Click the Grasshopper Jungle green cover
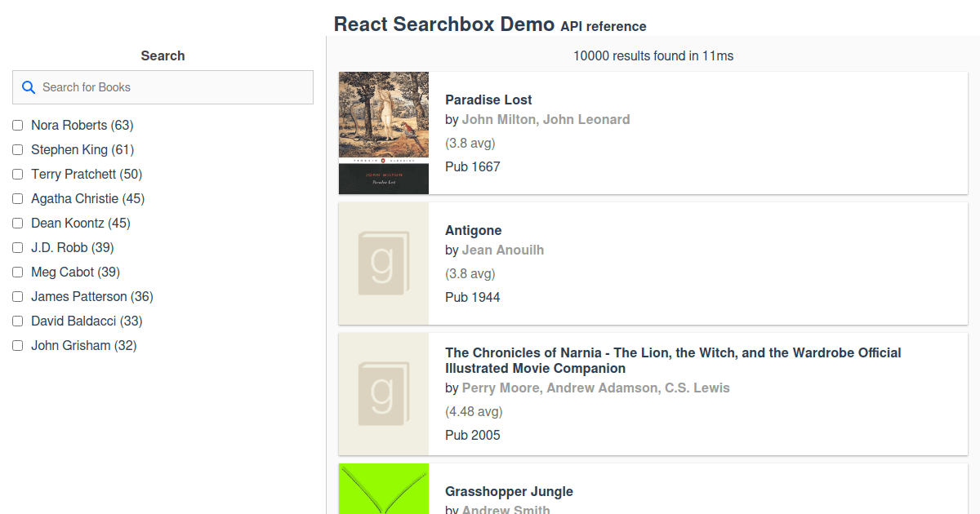The height and width of the screenshot is (514, 980). (x=383, y=488)
